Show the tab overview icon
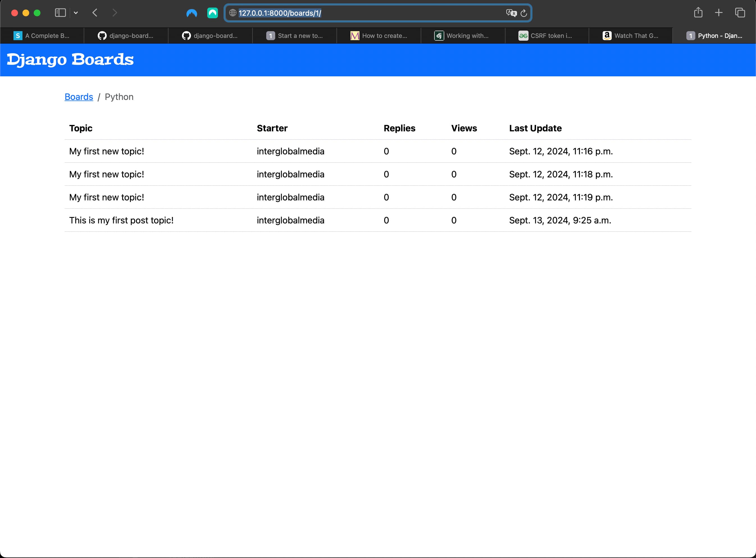This screenshot has height=558, width=756. pyautogui.click(x=740, y=13)
